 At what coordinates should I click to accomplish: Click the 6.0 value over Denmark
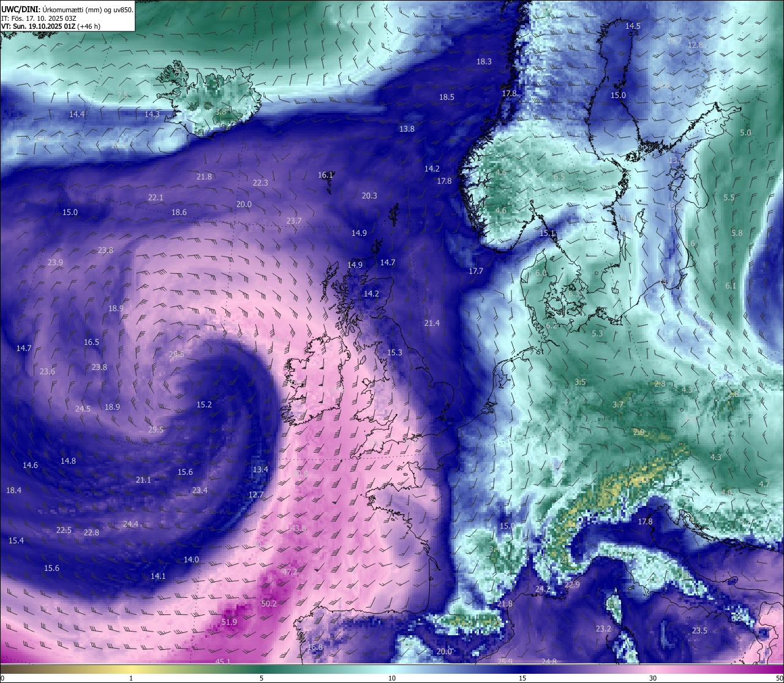541,273
